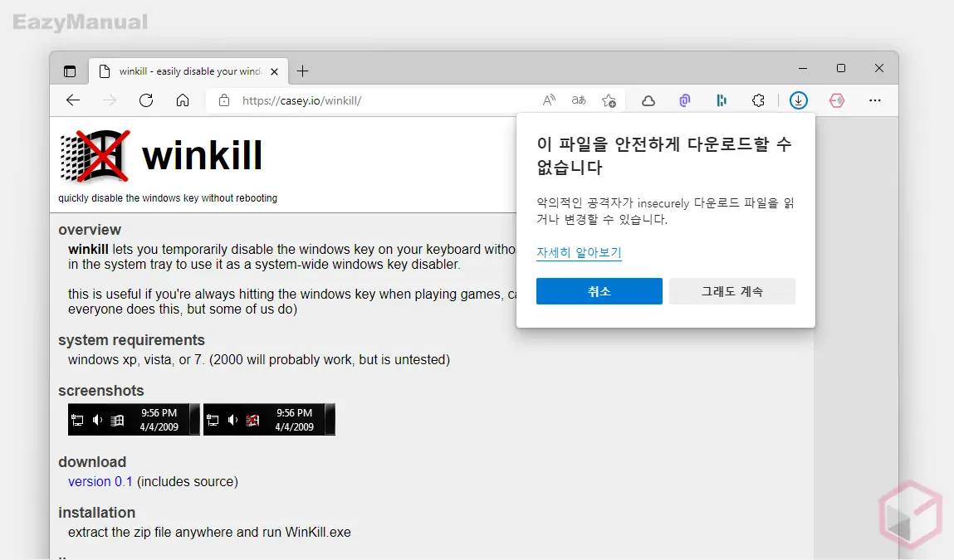Cancel the unsafe download with 취소
954x560 pixels.
coord(599,291)
